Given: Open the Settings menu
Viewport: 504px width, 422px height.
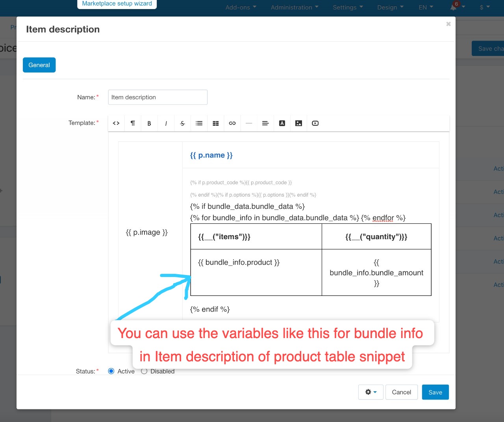Looking at the screenshot, I should click(x=348, y=7).
